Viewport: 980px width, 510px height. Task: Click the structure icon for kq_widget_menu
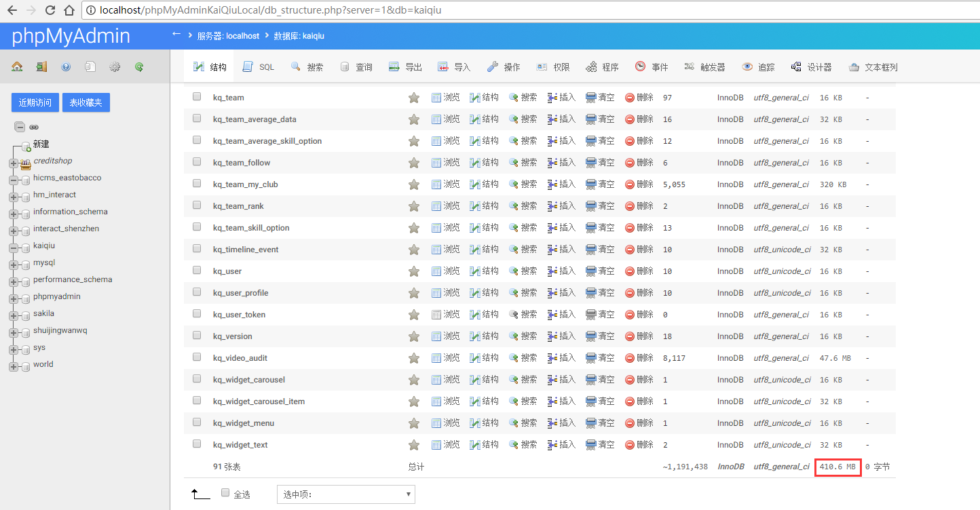point(475,423)
